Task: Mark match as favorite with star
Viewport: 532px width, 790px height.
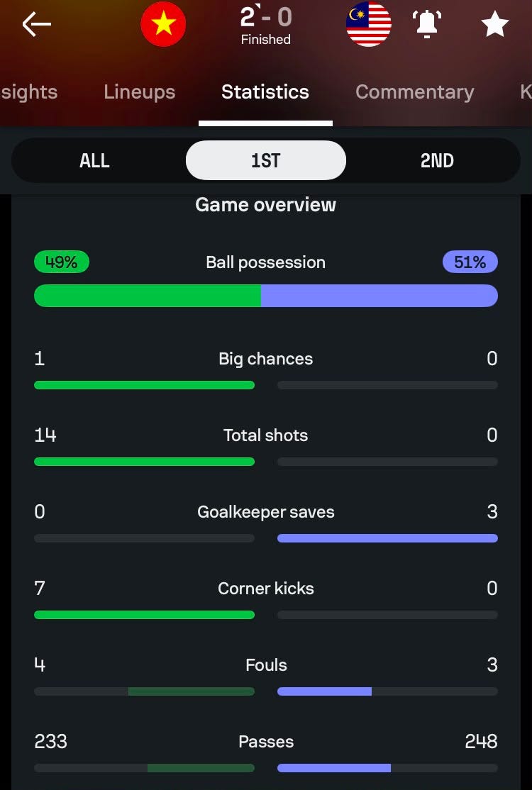Action: (x=494, y=25)
